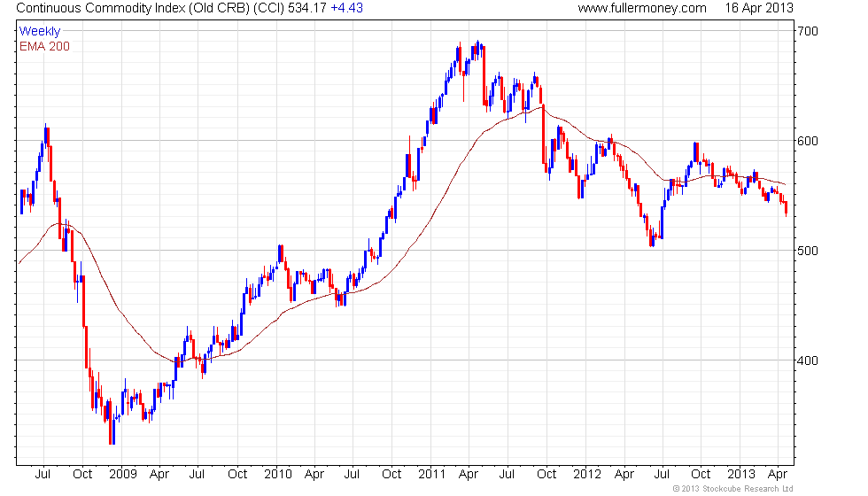Viewport: 868px width, 496px height.
Task: Click the +4.43 price change value
Action: coord(346,8)
